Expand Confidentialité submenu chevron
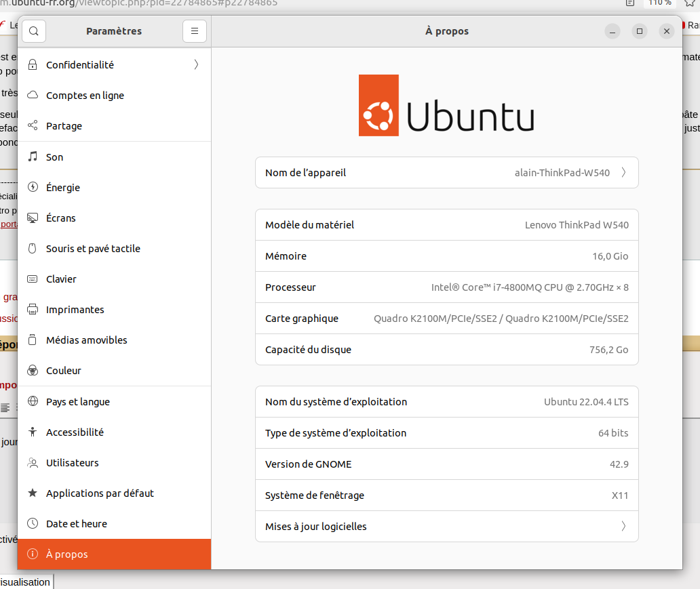Image resolution: width=700 pixels, height=589 pixels. click(197, 64)
